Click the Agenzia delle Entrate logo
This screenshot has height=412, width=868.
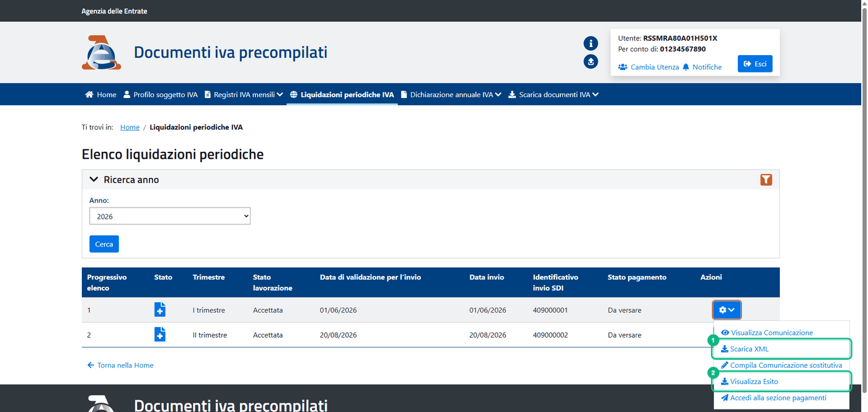pyautogui.click(x=101, y=53)
